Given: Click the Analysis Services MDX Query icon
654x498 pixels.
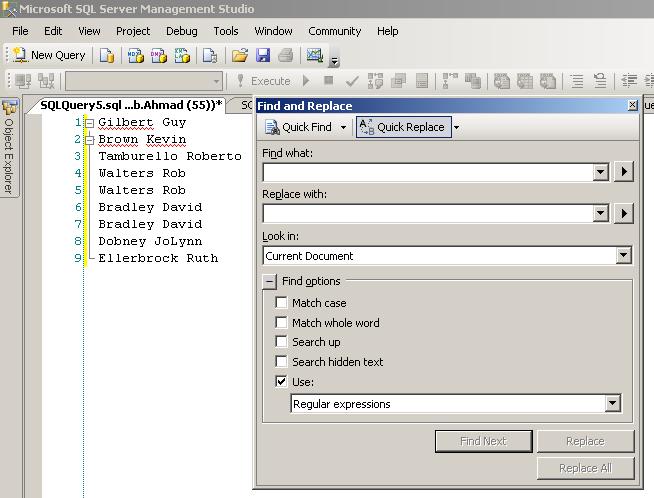Looking at the screenshot, I should [136, 55].
